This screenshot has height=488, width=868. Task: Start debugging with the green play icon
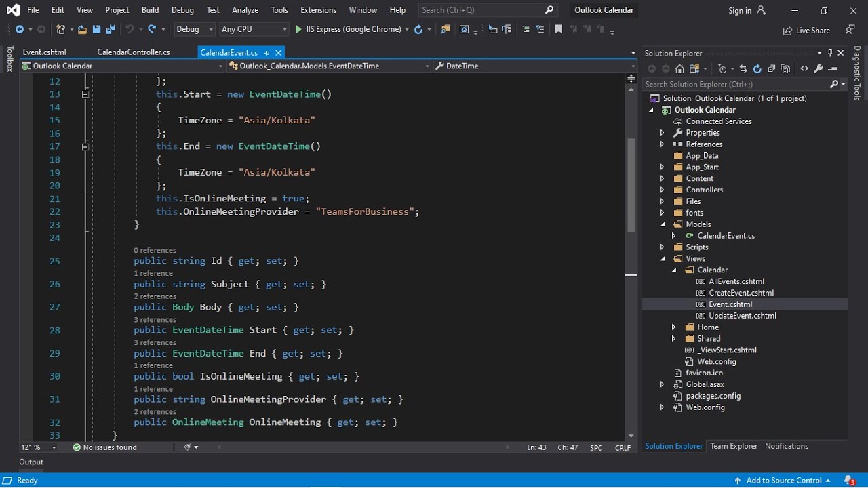pos(298,29)
